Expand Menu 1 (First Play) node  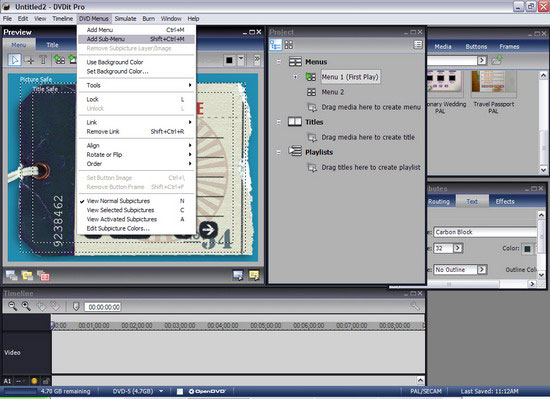pyautogui.click(x=295, y=77)
